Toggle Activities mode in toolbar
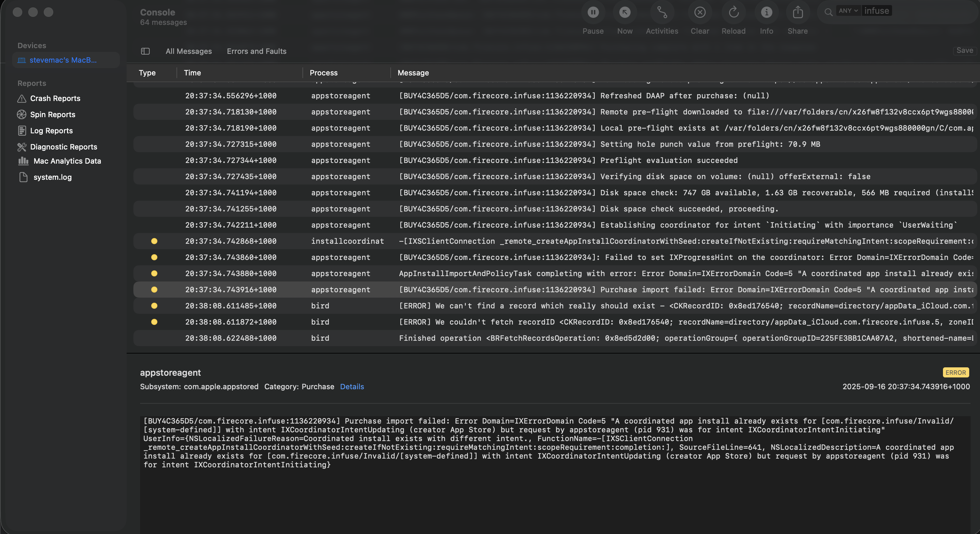The image size is (980, 534). click(x=661, y=13)
